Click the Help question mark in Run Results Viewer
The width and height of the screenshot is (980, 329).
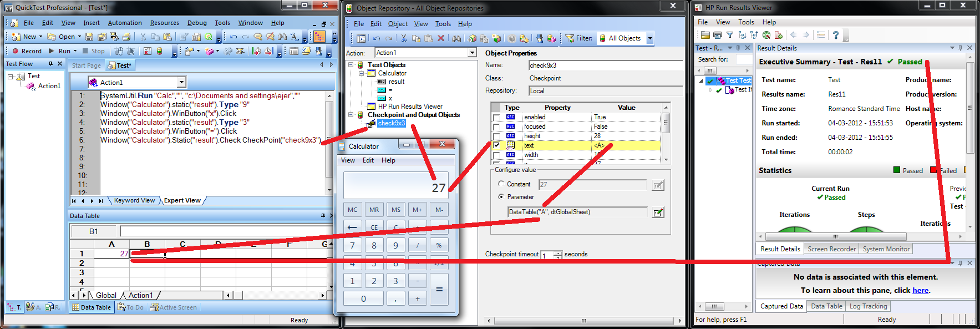click(835, 35)
